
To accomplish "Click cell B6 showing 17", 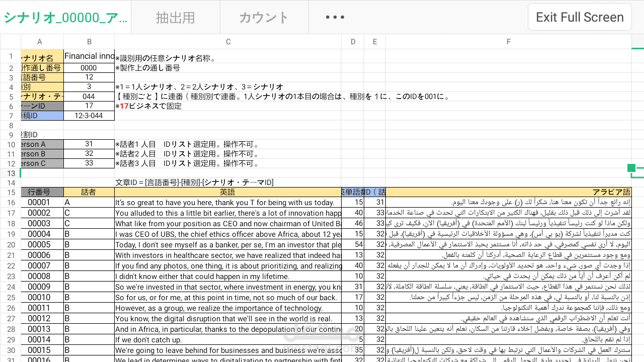I will (89, 106).
